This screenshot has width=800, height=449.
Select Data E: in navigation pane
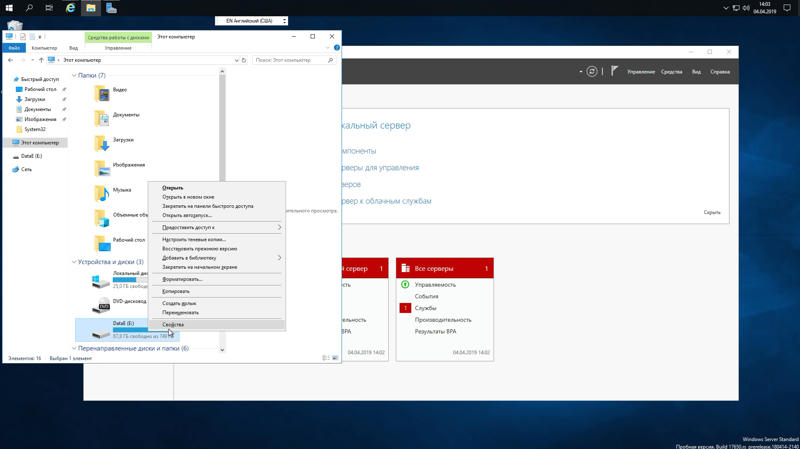coord(31,156)
